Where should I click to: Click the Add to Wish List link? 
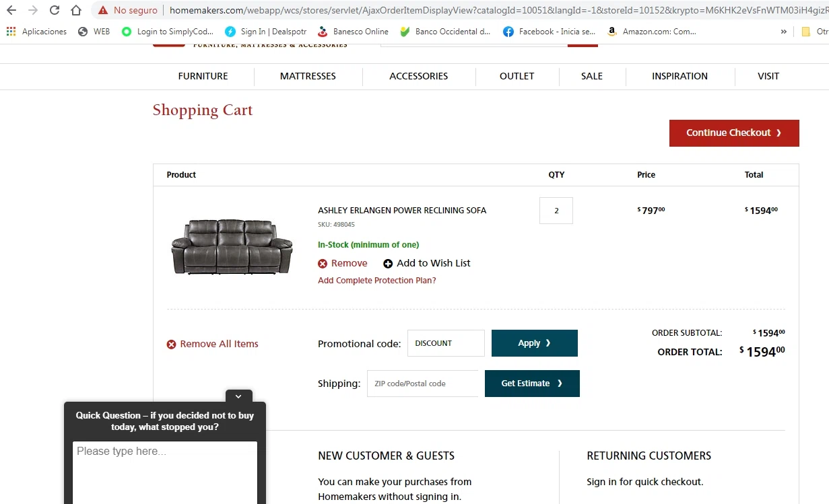pyautogui.click(x=427, y=263)
